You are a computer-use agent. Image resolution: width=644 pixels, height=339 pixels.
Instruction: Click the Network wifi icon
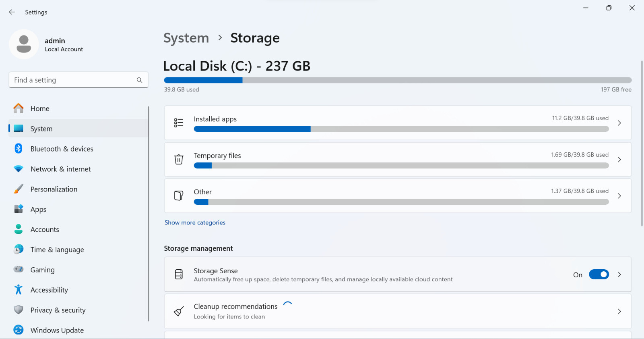point(19,169)
